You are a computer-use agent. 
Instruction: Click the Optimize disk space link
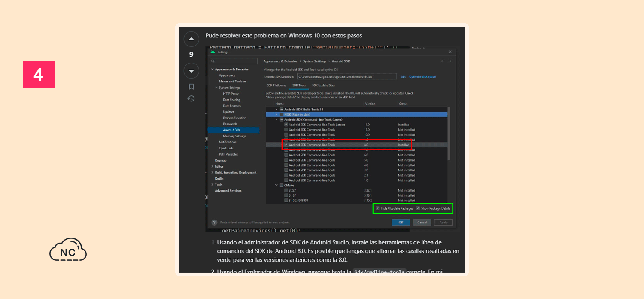(422, 77)
